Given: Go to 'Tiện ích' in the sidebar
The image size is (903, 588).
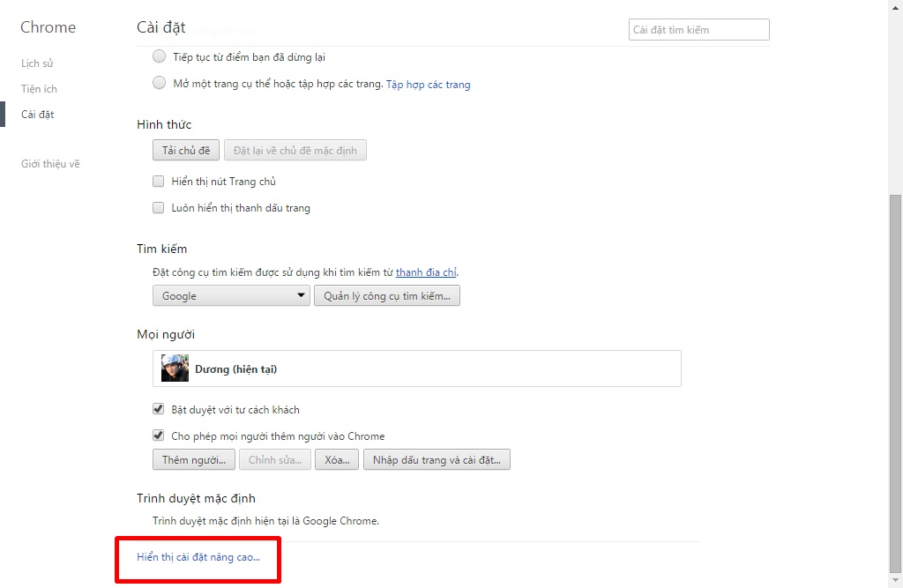Looking at the screenshot, I should [39, 89].
